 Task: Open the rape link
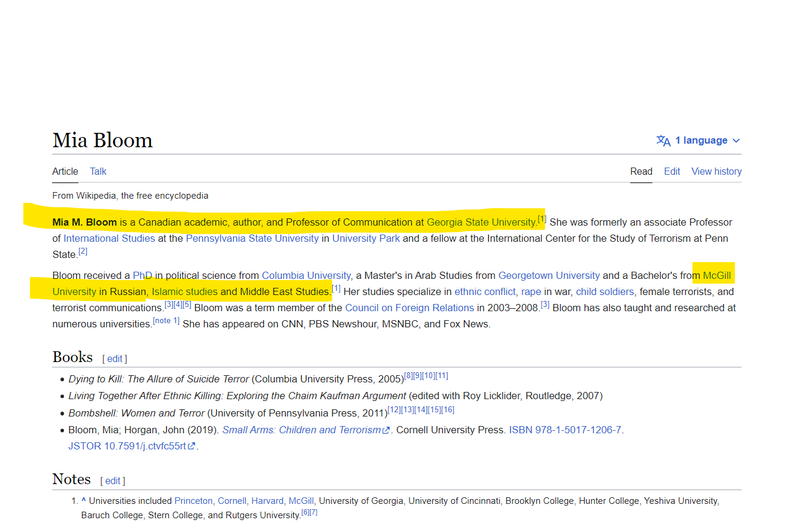531,291
